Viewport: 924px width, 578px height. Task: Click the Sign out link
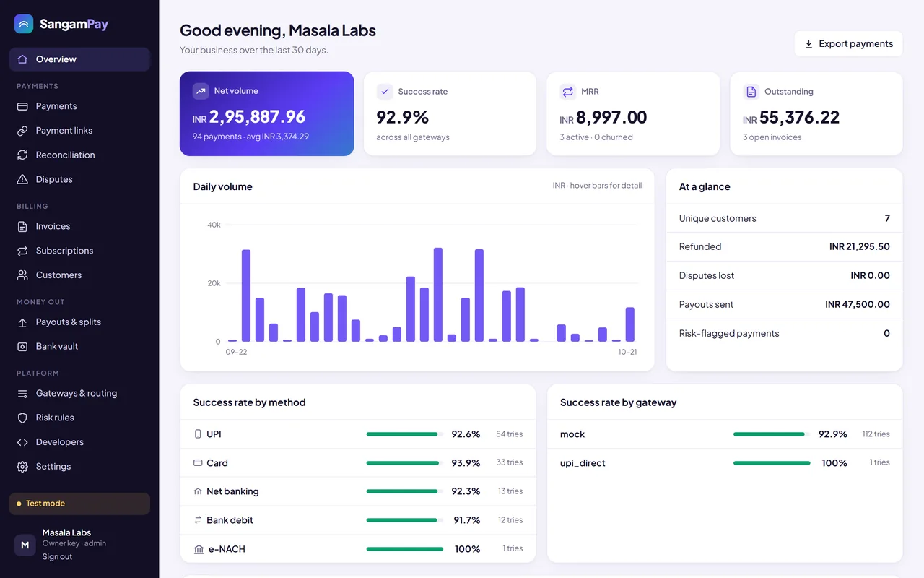click(x=57, y=557)
